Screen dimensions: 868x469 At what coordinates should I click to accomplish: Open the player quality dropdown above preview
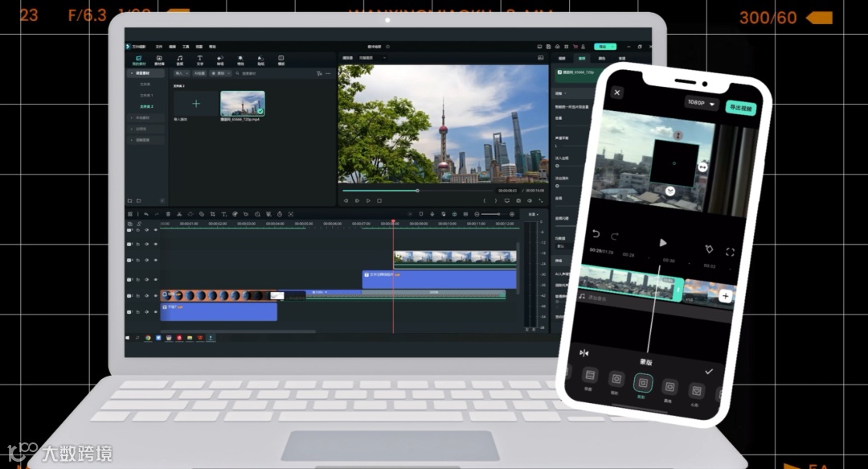tap(373, 58)
